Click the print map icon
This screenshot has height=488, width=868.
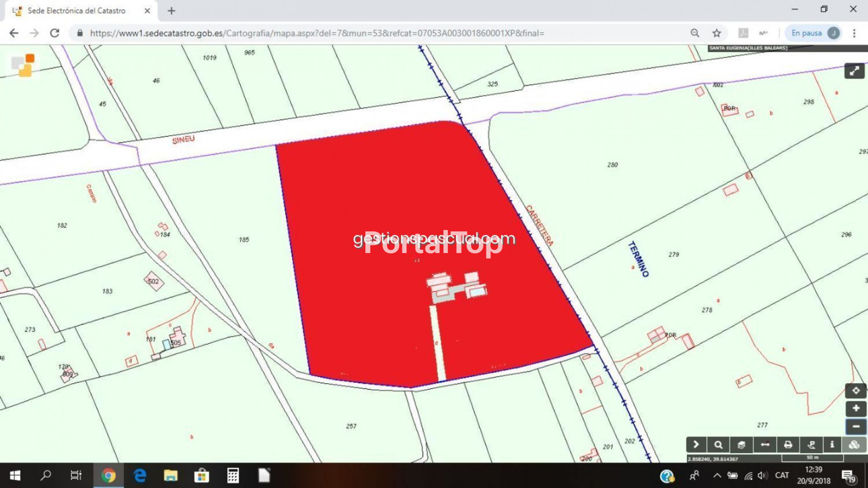tap(788, 445)
